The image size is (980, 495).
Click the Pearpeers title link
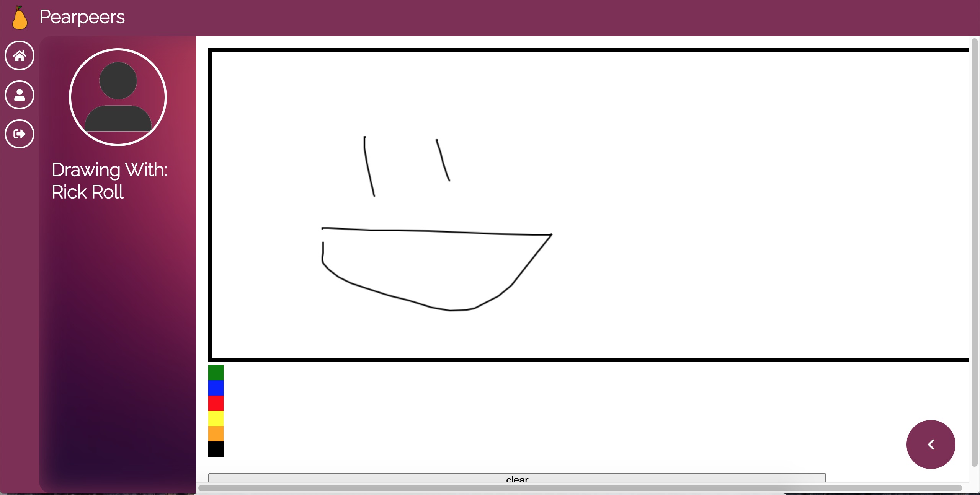coord(82,18)
